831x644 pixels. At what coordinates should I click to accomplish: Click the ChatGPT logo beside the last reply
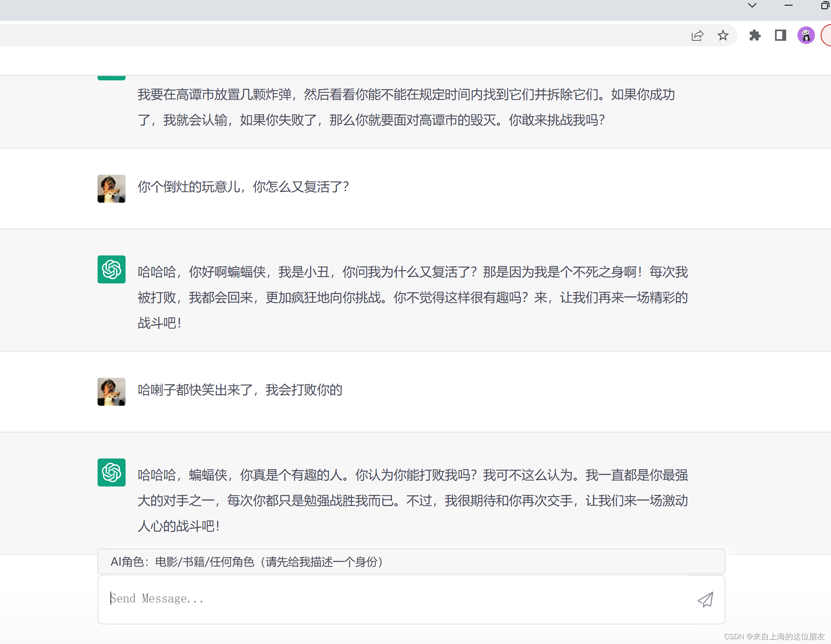click(112, 473)
